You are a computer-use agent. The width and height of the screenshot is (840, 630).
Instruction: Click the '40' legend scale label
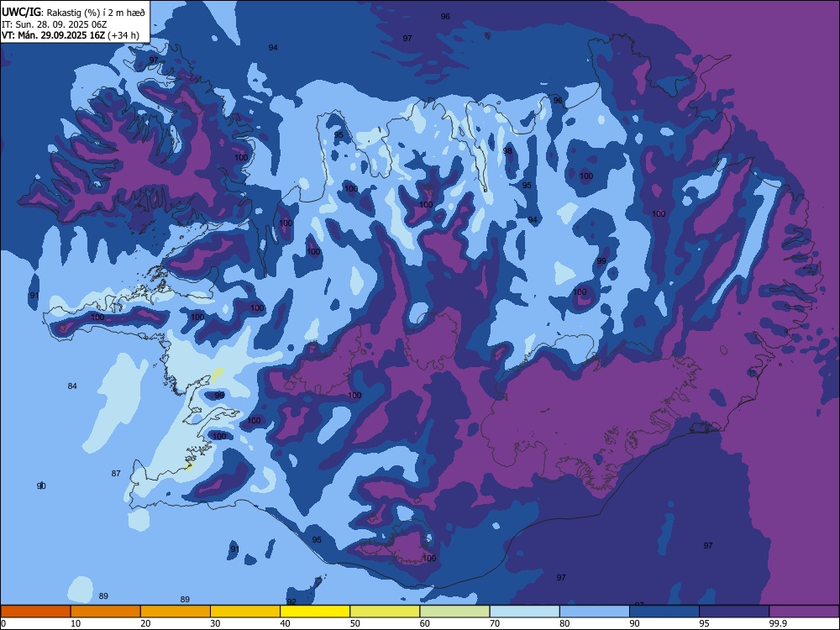pyautogui.click(x=285, y=623)
